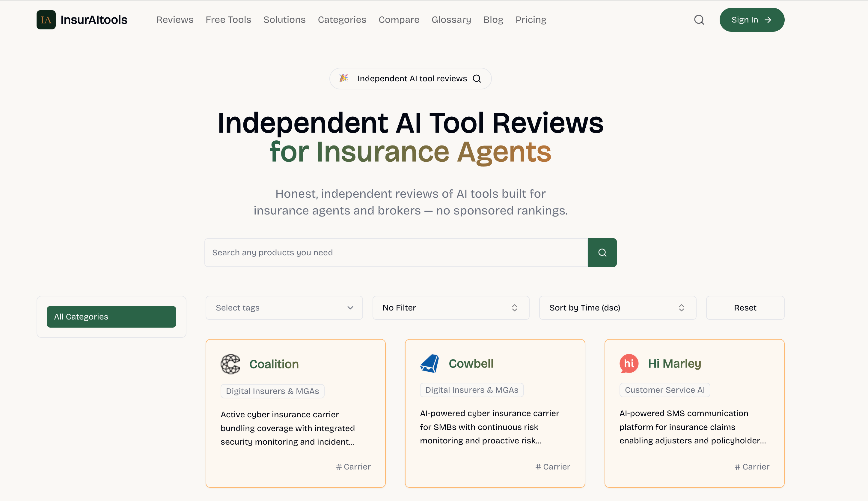Click the arrow inside Sign In button
Image resolution: width=868 pixels, height=501 pixels.
pyautogui.click(x=768, y=20)
